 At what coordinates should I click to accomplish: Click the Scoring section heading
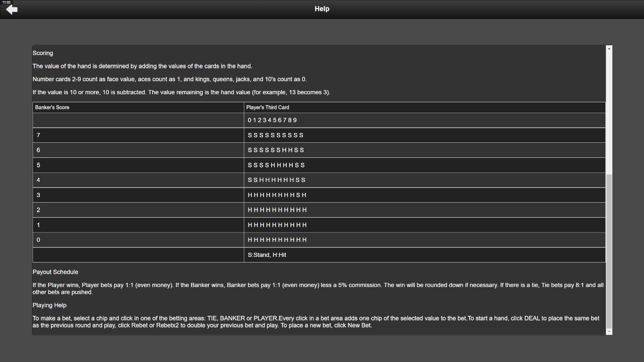(x=42, y=53)
